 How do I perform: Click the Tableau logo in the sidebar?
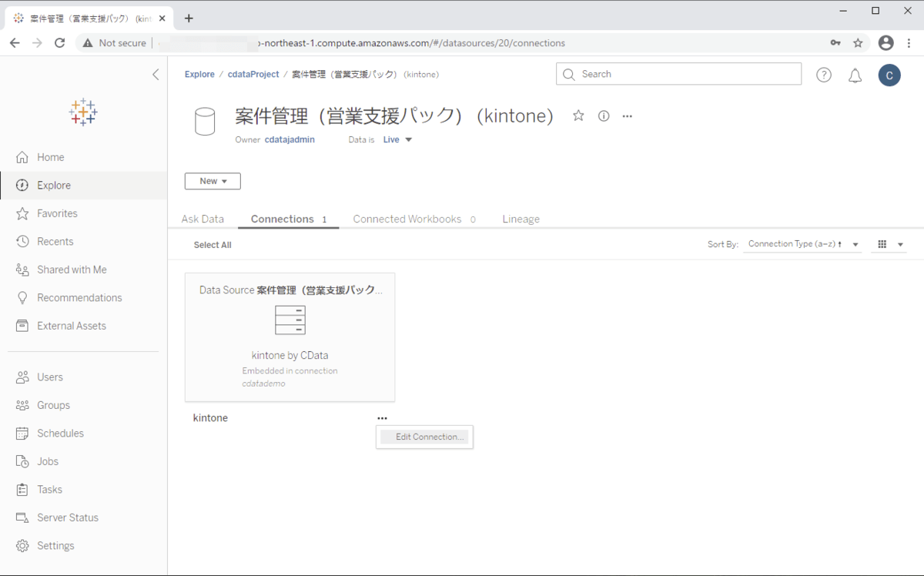[83, 112]
